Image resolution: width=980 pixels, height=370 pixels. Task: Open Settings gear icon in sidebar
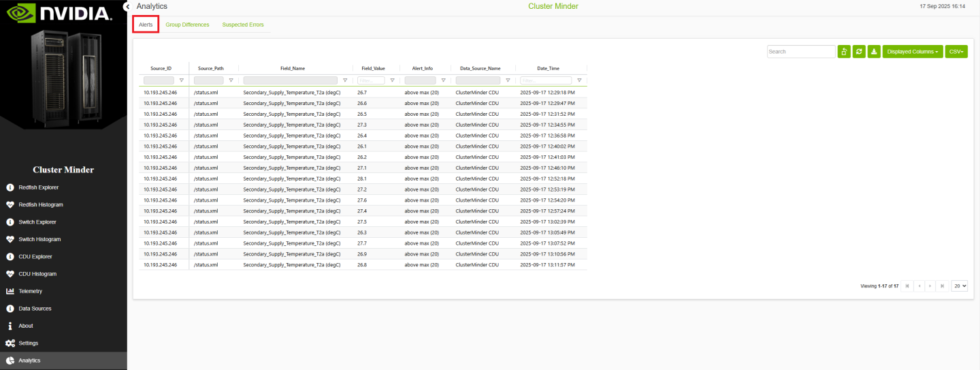tap(10, 343)
